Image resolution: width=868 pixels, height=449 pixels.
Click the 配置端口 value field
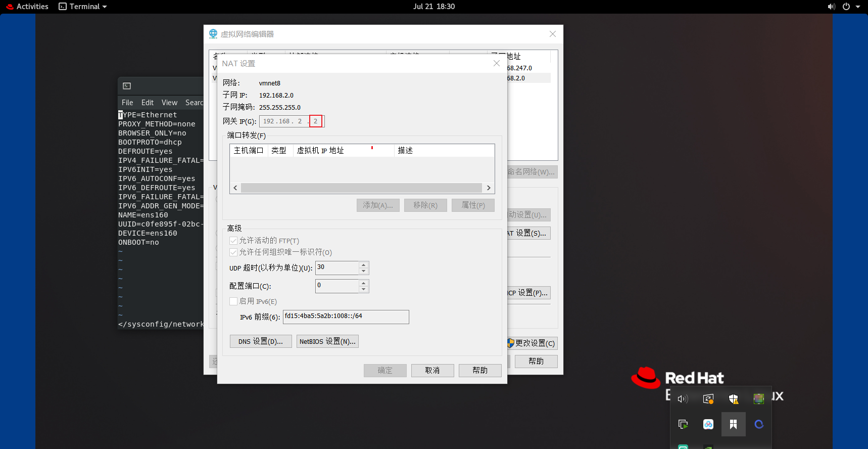[337, 286]
